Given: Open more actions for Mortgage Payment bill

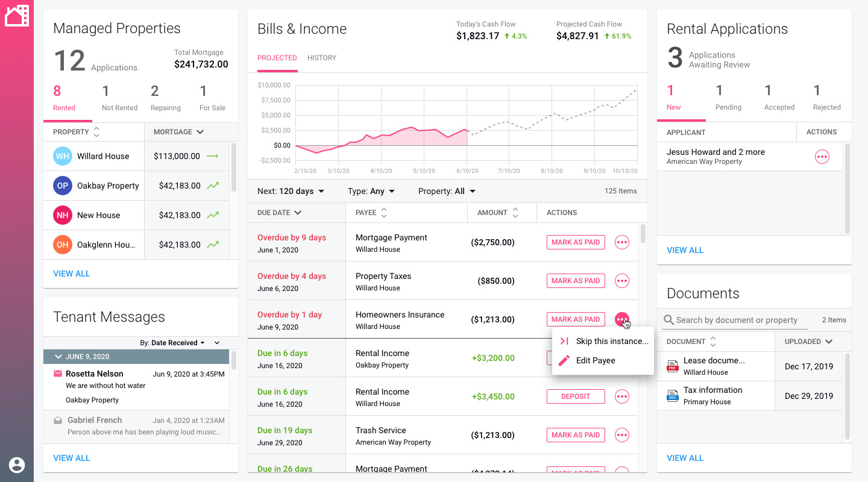Looking at the screenshot, I should click(621, 242).
